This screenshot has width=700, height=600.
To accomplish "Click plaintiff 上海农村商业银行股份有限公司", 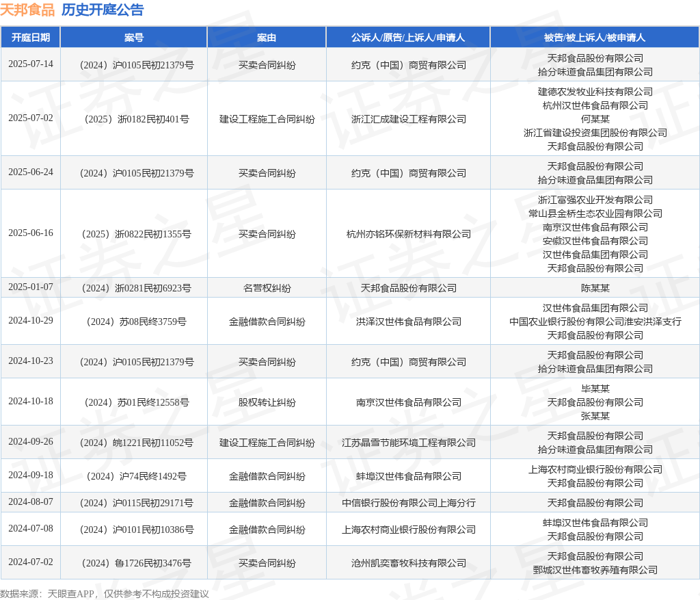I will (x=409, y=530).
